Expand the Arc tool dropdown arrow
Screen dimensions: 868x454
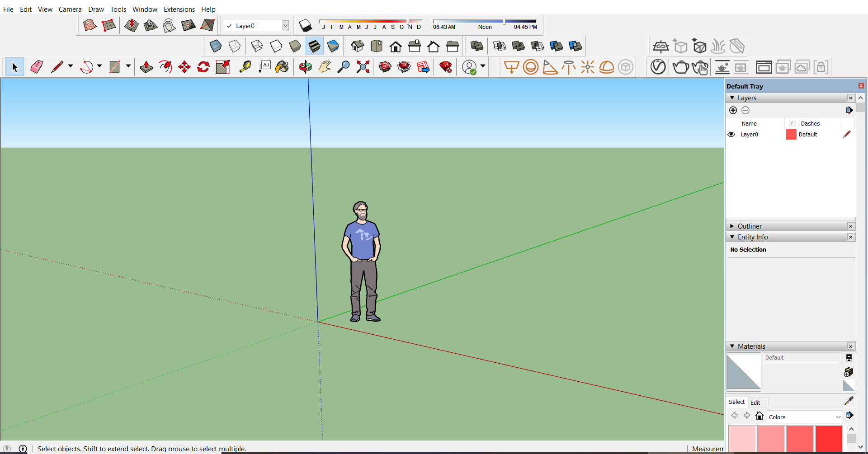pos(99,66)
